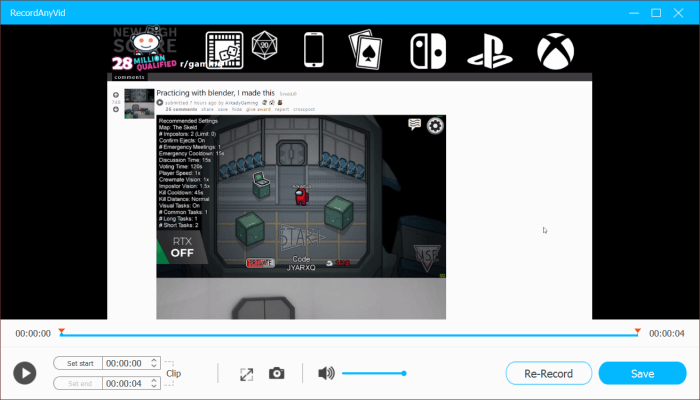Viewport: 700px width, 400px height.
Task: Click the playing cards icon in video
Action: [x=366, y=50]
